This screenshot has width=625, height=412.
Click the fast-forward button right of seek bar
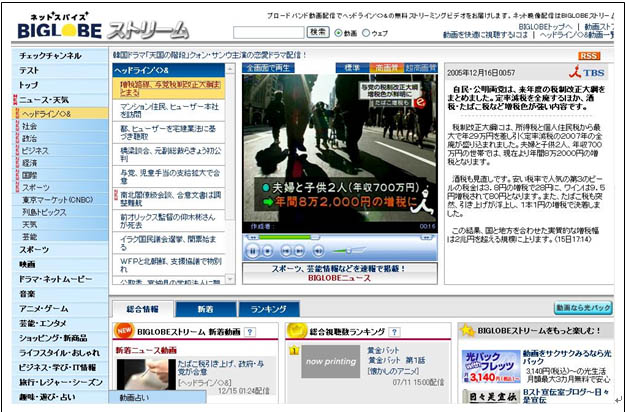click(426, 237)
